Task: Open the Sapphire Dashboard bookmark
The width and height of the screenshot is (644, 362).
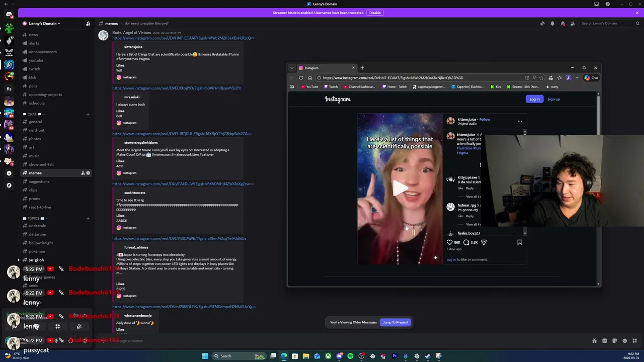Action: click(x=468, y=87)
